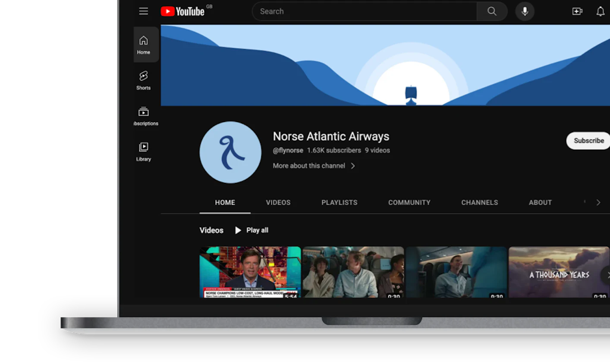The image size is (610, 364).
Task: Click the Videos section heading
Action: point(211,230)
